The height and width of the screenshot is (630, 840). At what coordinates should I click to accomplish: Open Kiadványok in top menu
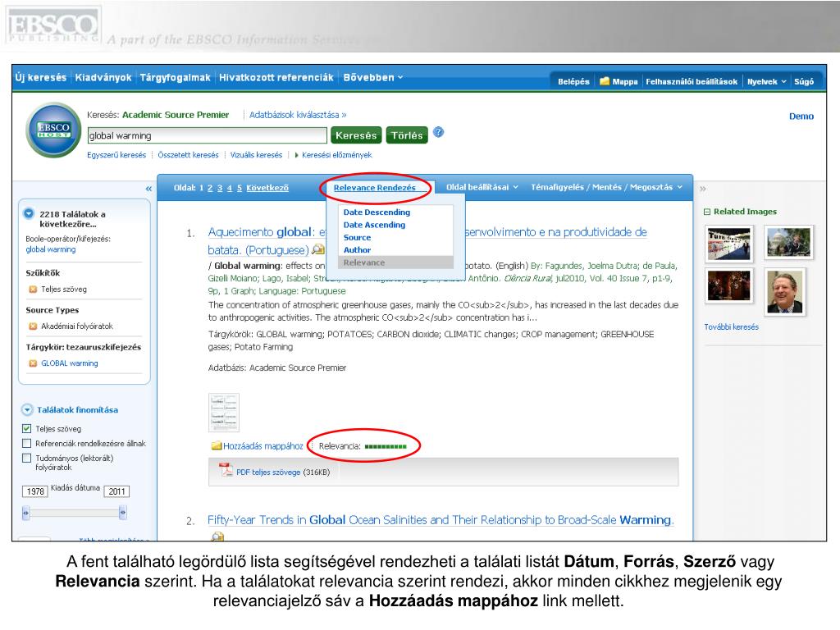click(103, 77)
